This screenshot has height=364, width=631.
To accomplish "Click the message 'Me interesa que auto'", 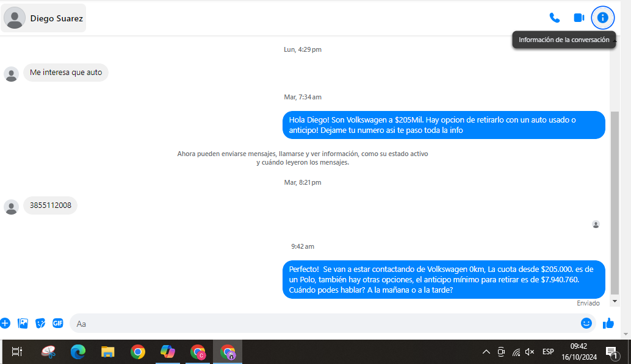I will (66, 73).
